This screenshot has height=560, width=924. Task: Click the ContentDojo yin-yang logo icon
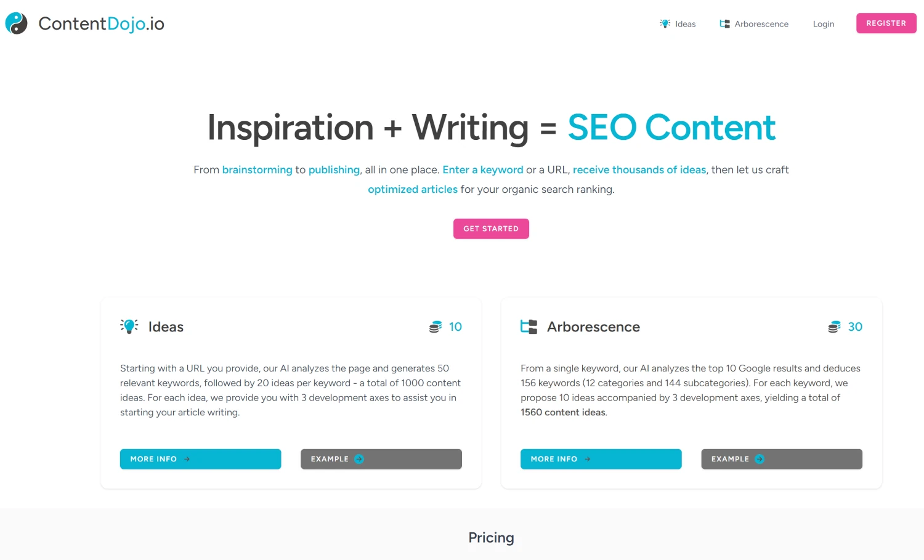16,23
